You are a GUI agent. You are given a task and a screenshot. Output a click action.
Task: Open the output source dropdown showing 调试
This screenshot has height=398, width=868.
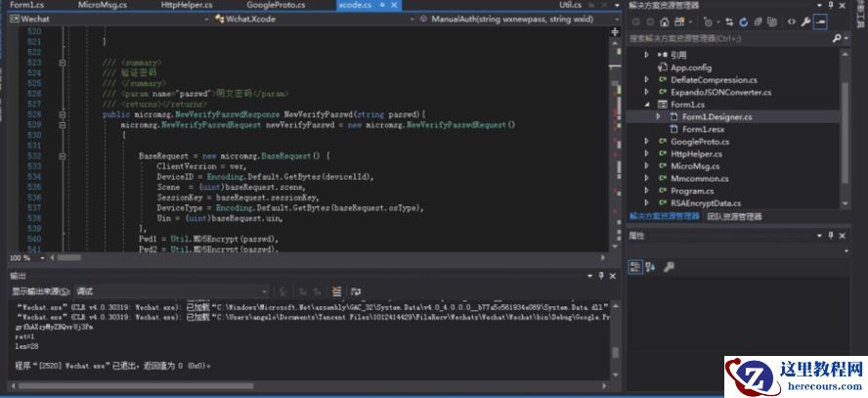point(172,291)
